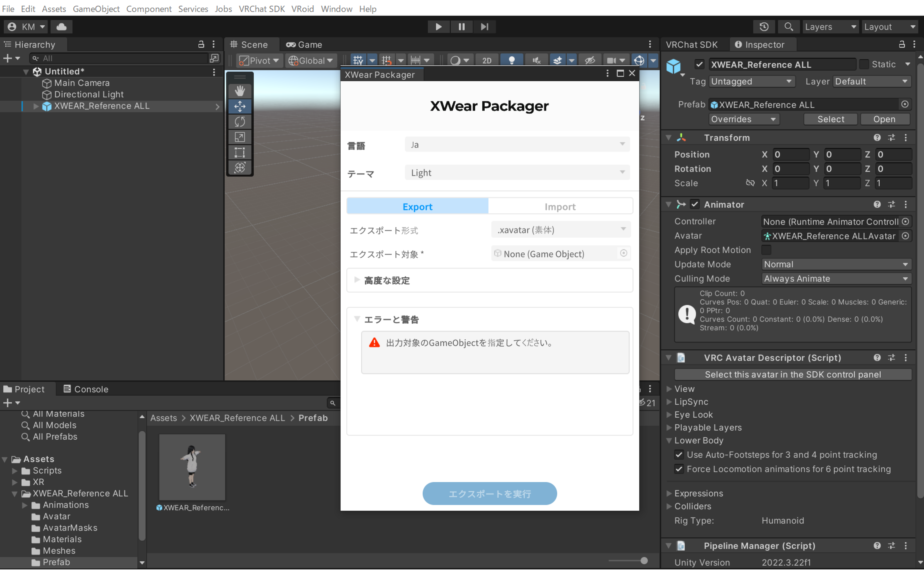Open the undo history icon

coord(764,26)
